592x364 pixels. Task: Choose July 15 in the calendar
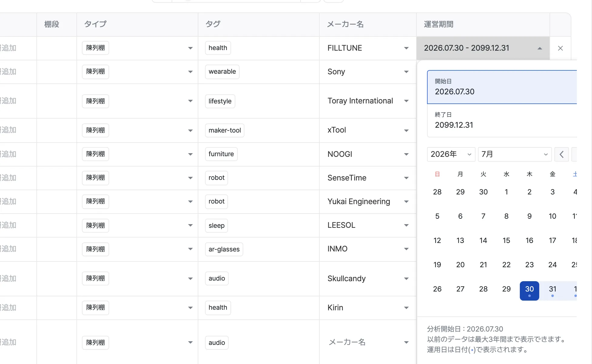(x=506, y=241)
